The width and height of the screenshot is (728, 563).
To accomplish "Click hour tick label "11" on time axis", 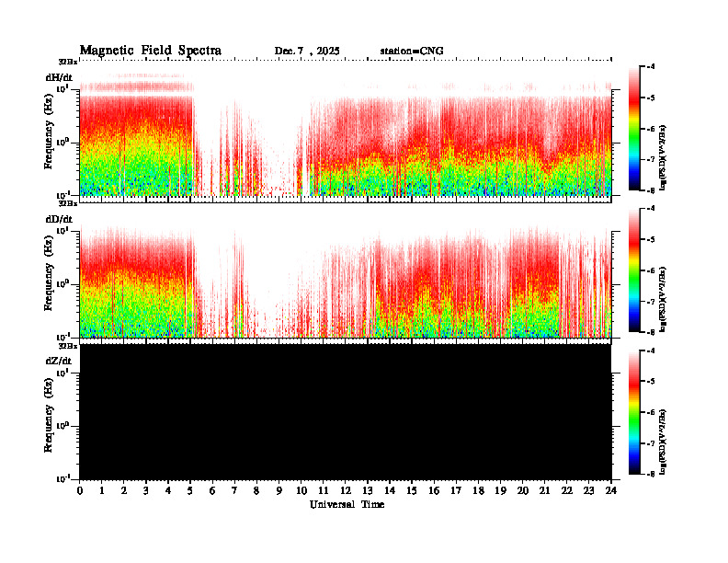I will [324, 490].
